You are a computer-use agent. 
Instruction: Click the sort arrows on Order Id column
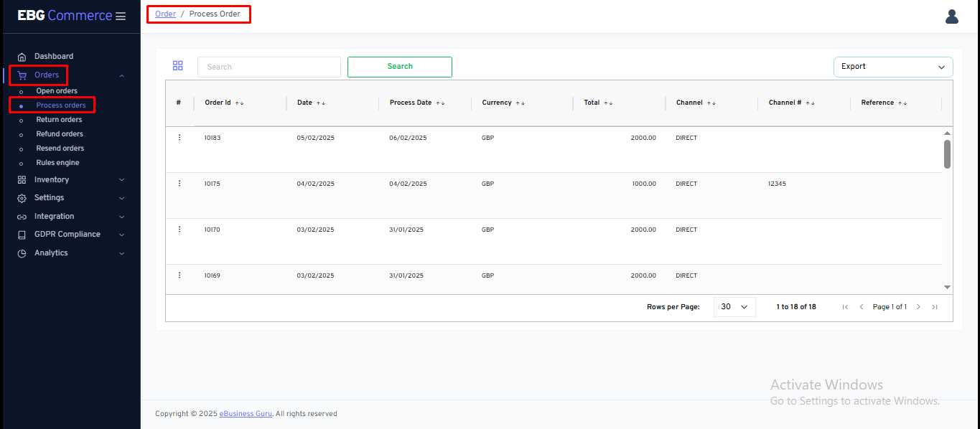(x=240, y=103)
